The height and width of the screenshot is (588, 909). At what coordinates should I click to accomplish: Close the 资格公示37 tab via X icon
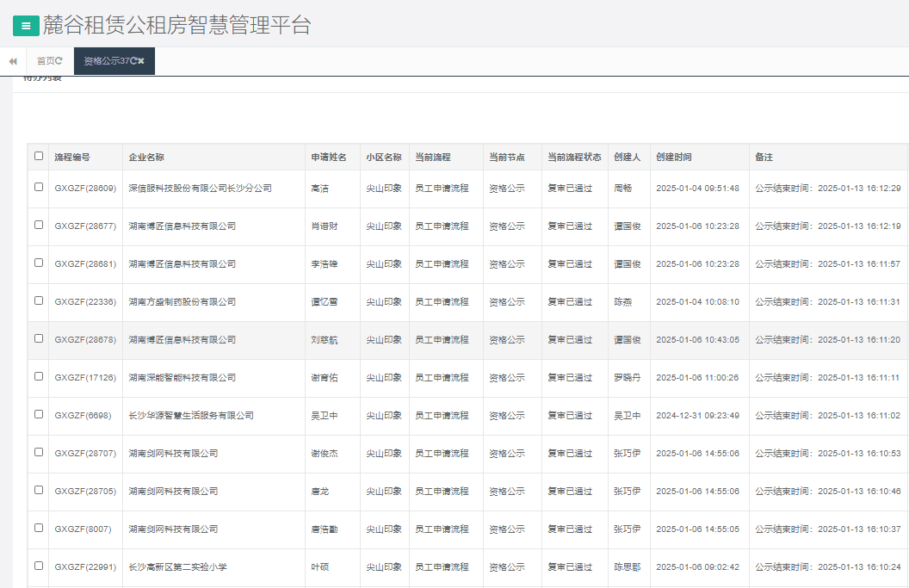(x=141, y=61)
